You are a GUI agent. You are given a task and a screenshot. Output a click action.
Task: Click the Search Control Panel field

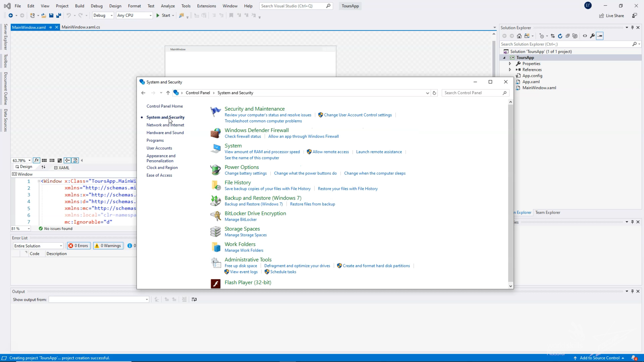pos(475,93)
